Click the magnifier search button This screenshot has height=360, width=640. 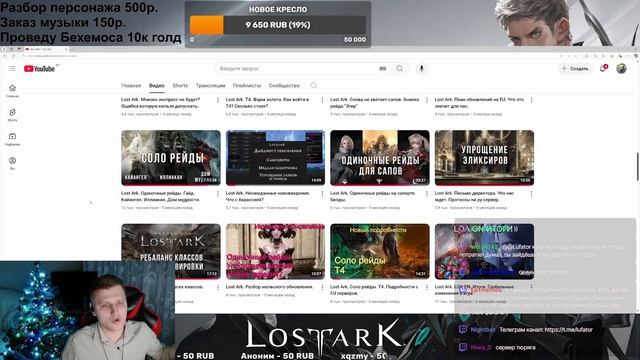(400, 69)
